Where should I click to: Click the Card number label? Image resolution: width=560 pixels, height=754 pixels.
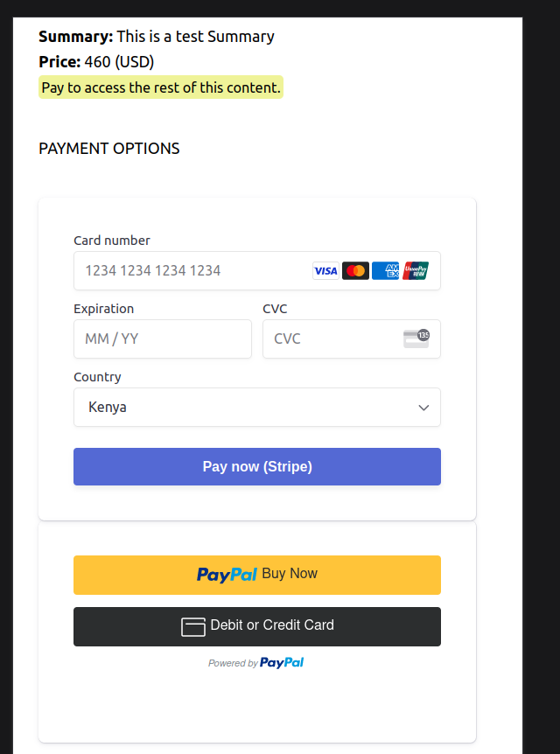(112, 241)
